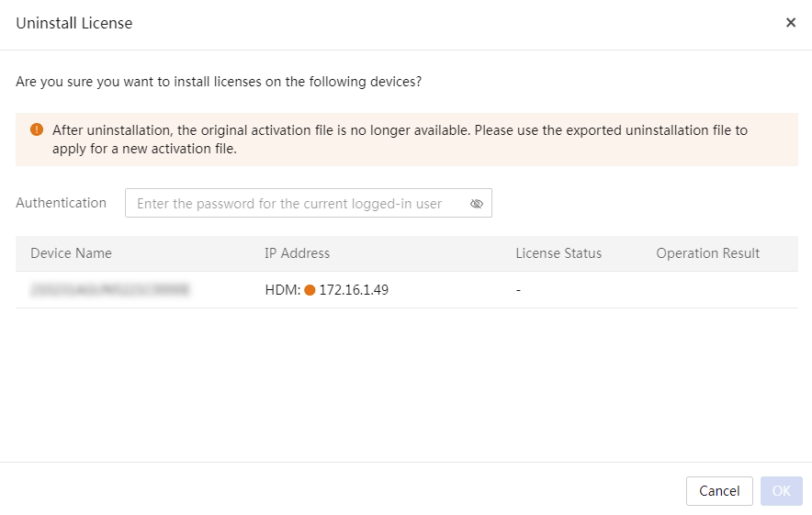Click the Device Name column header
Image resolution: width=812 pixels, height=515 pixels.
[x=71, y=253]
